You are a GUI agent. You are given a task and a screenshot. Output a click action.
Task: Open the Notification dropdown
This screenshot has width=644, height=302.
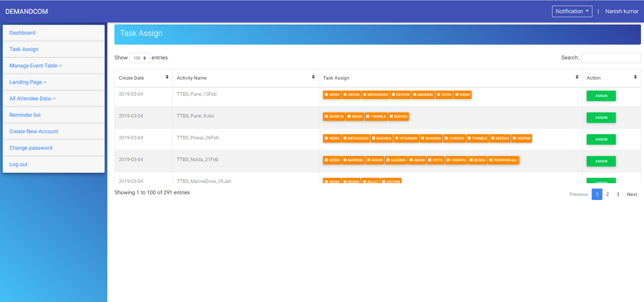572,11
